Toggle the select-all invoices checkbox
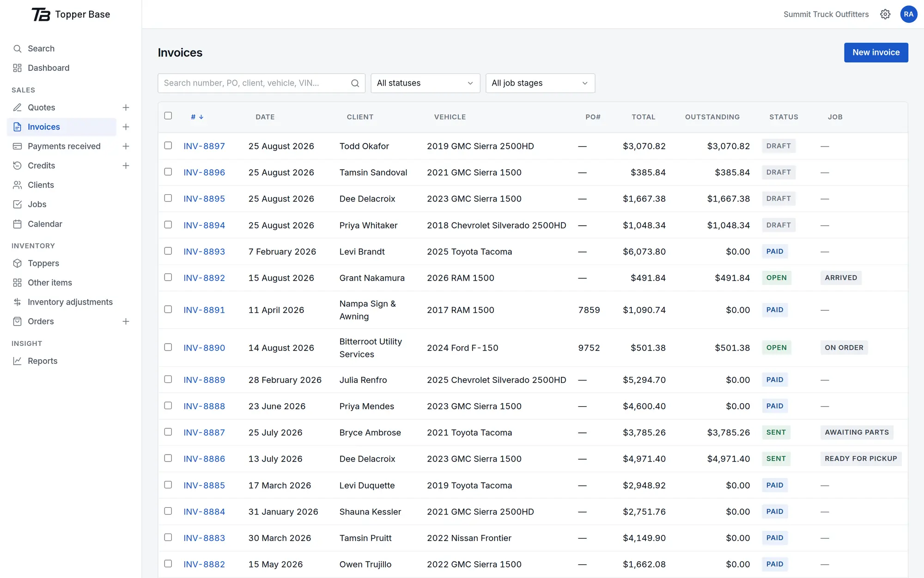 [x=168, y=116]
